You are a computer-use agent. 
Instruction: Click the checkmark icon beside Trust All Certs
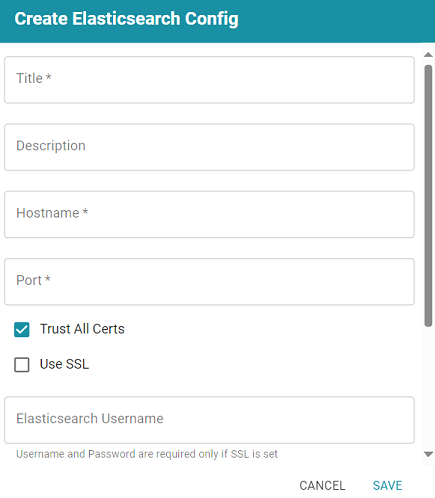(22, 330)
